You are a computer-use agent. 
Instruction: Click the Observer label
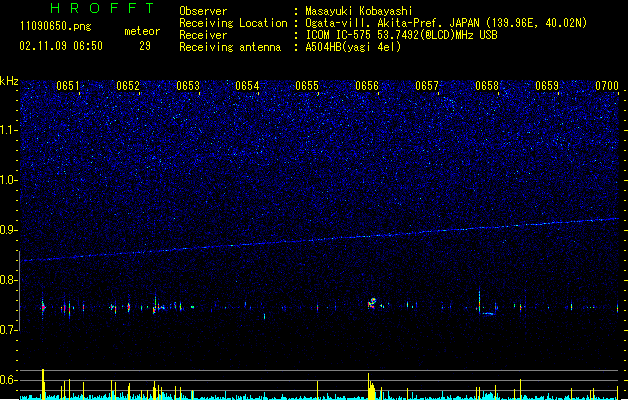[x=203, y=11]
